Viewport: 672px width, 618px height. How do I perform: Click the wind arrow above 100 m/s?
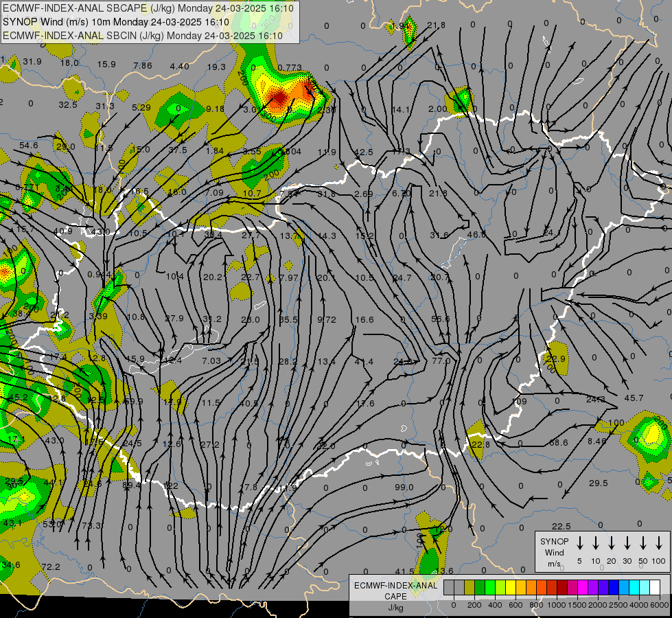[x=659, y=543]
